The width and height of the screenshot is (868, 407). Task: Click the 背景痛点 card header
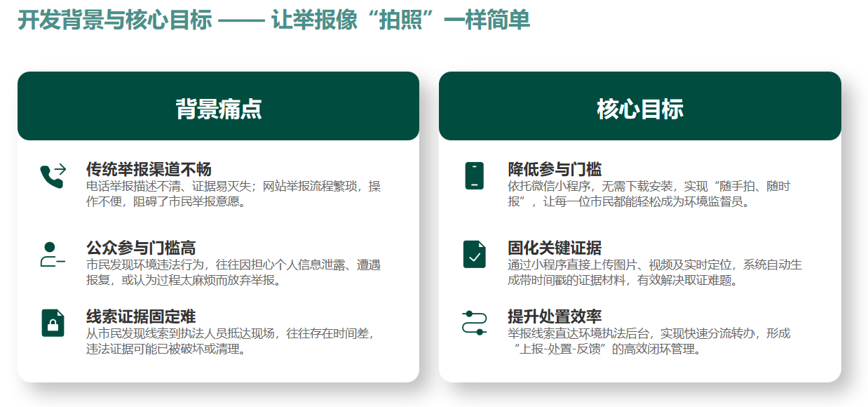[x=218, y=106]
